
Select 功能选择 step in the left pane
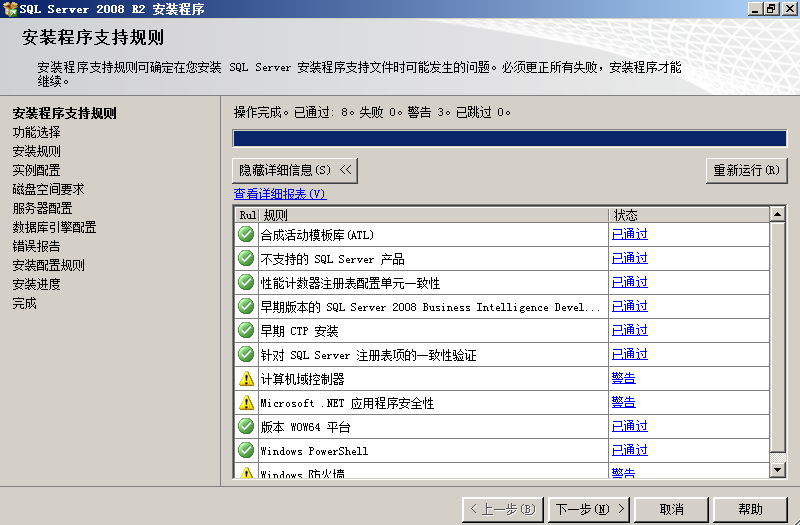tap(36, 133)
